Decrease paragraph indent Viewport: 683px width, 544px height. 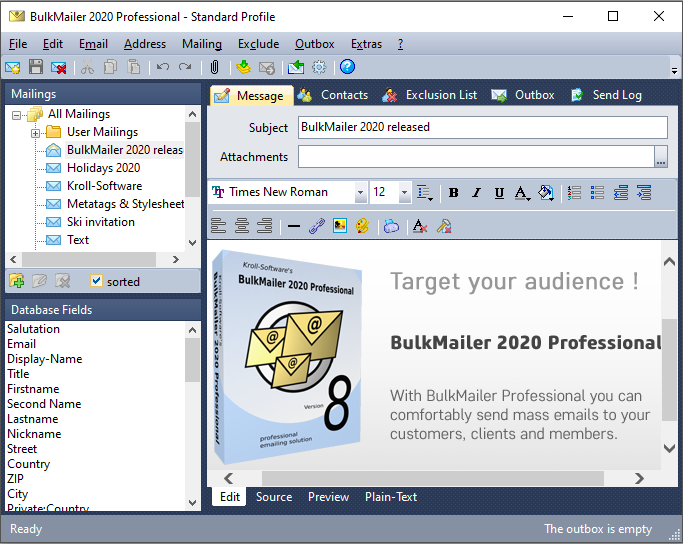click(x=621, y=192)
